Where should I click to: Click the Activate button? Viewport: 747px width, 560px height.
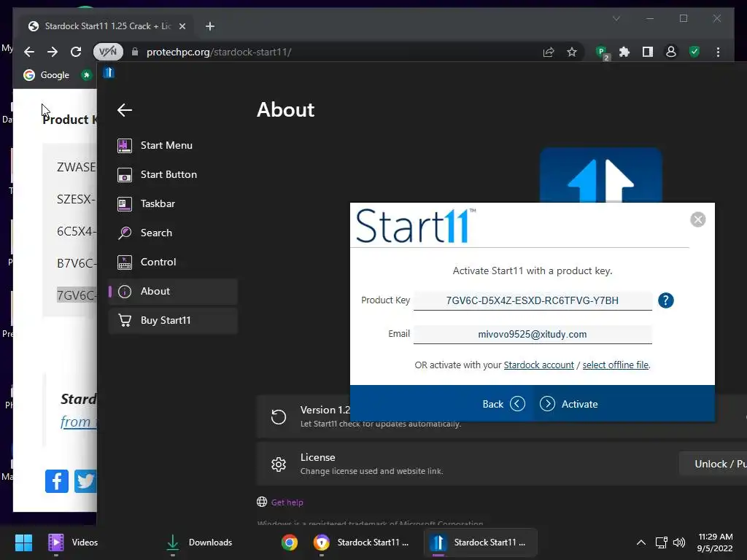click(x=569, y=404)
